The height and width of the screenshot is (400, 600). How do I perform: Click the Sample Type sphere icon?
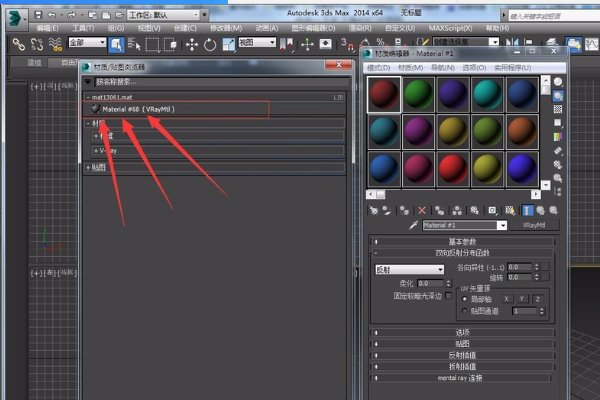[558, 82]
